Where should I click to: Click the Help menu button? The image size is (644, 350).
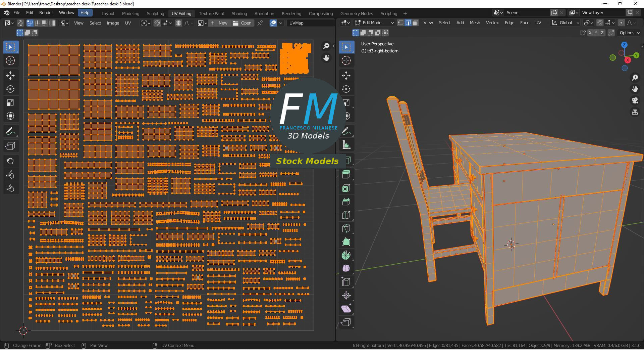[x=85, y=13]
